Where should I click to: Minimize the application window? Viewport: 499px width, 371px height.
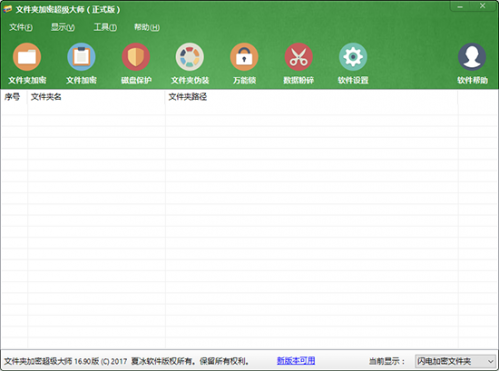460,6
